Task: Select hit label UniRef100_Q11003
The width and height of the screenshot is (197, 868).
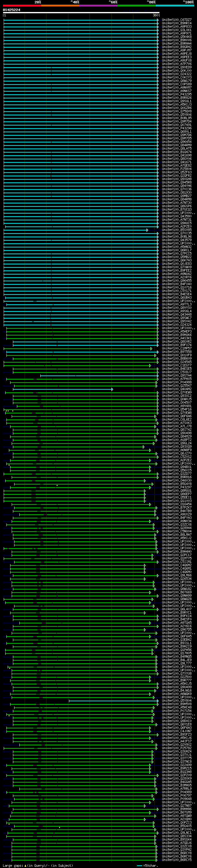Action: tap(177, 501)
